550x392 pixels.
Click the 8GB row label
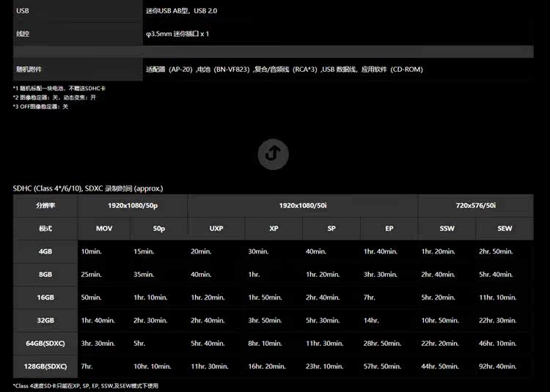point(45,274)
